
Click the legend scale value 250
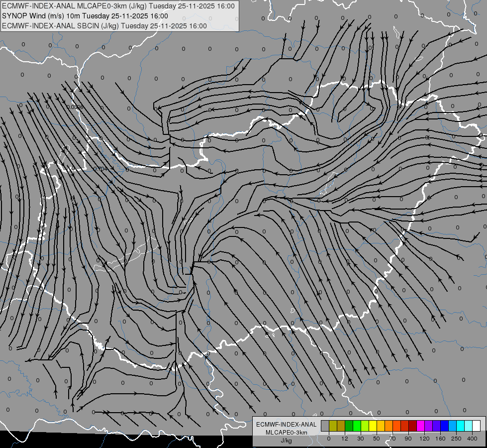(x=456, y=439)
